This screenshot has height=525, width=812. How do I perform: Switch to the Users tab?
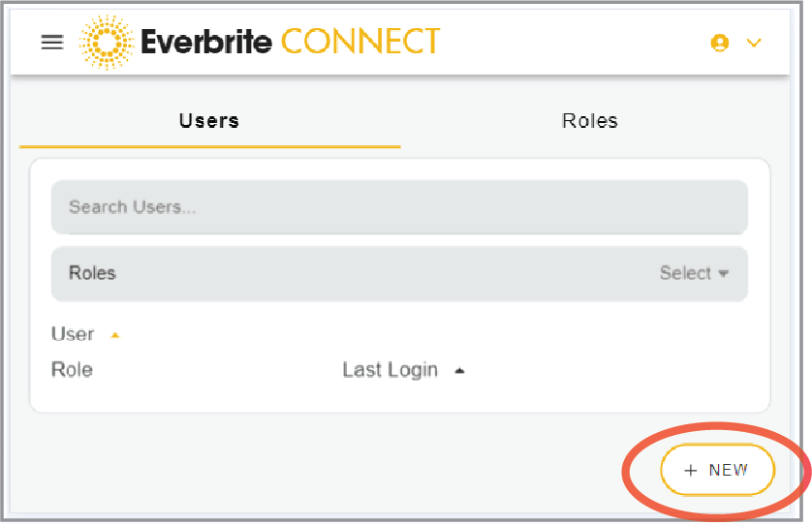point(209,121)
